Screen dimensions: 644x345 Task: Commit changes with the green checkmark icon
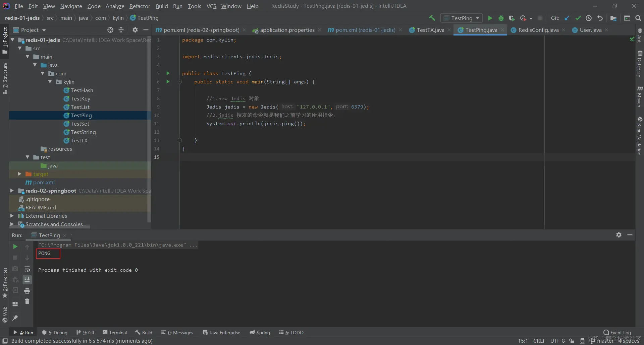click(x=578, y=18)
